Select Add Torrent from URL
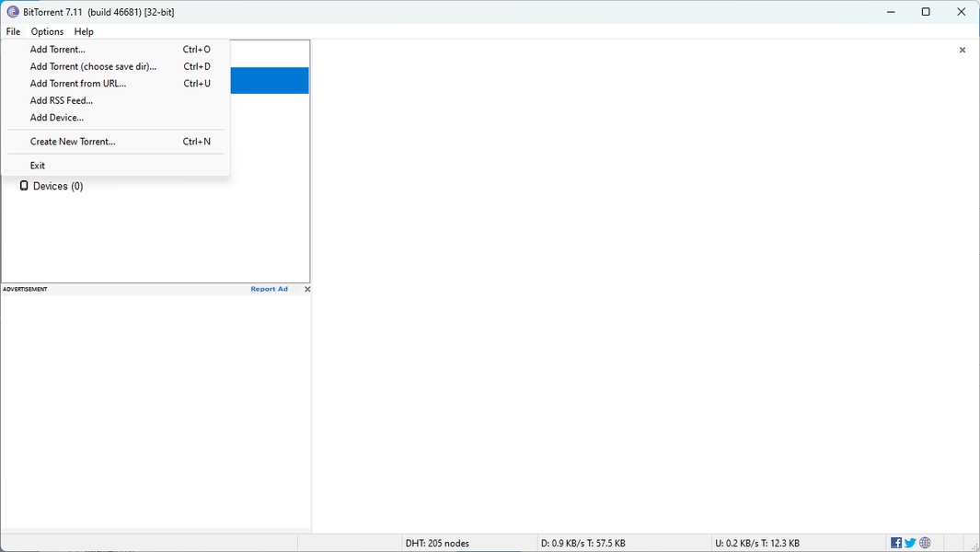Image resolution: width=980 pixels, height=552 pixels. coord(78,83)
